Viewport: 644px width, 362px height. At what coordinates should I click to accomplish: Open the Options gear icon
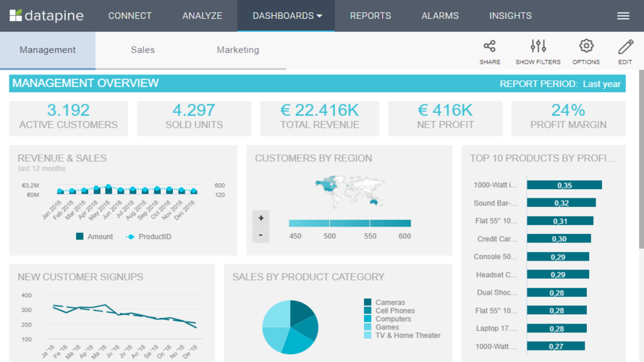[x=586, y=47]
